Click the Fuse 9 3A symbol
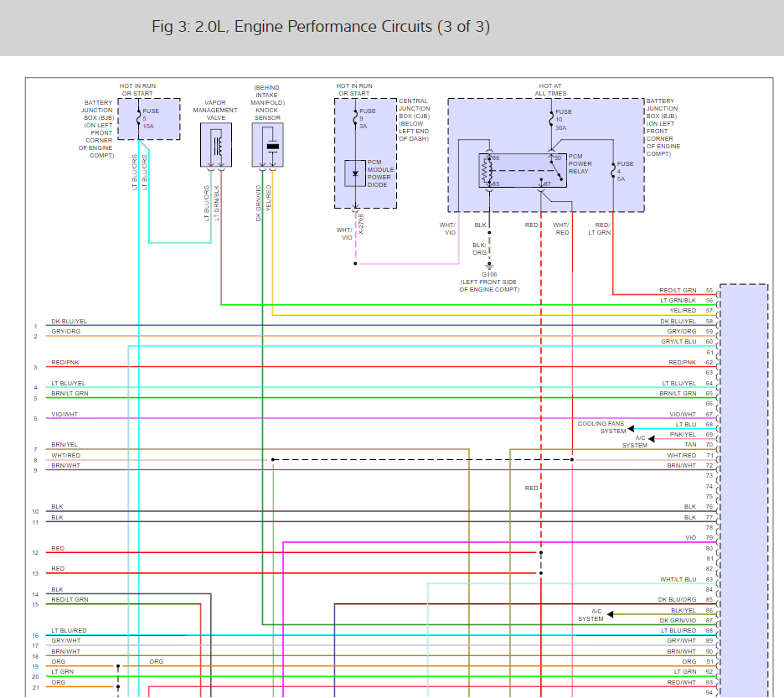This screenshot has width=784, height=698. click(355, 118)
